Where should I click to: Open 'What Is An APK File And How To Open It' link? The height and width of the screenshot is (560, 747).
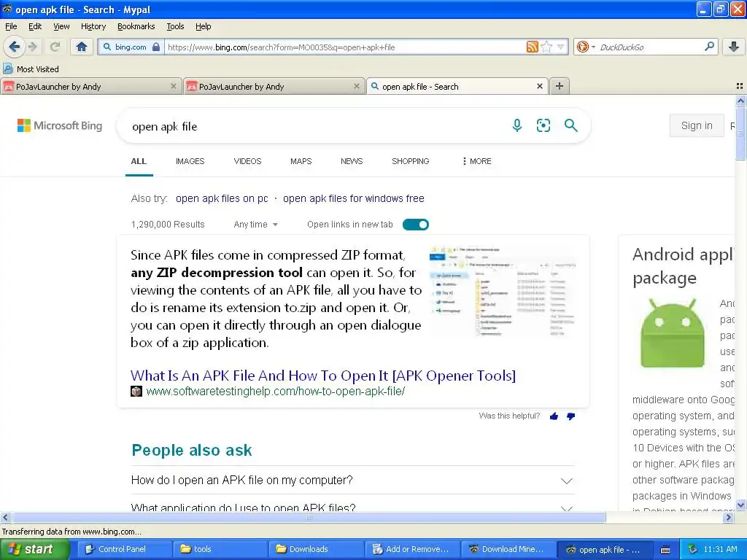[x=323, y=376]
